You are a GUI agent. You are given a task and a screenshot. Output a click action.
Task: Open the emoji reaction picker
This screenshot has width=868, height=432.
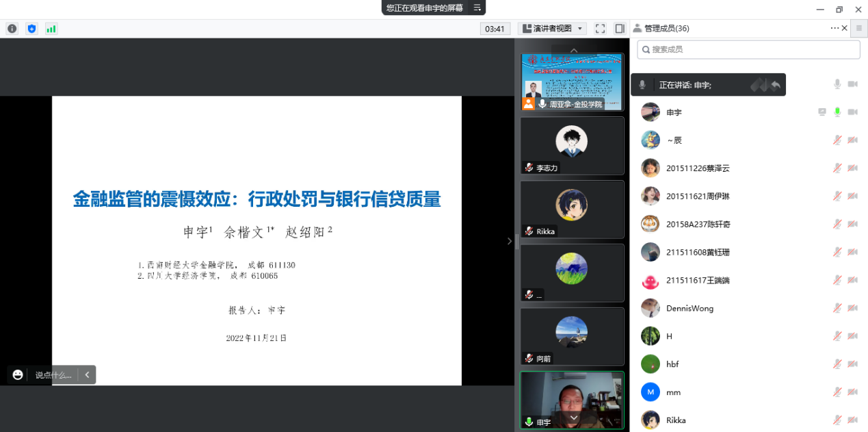pos(18,374)
